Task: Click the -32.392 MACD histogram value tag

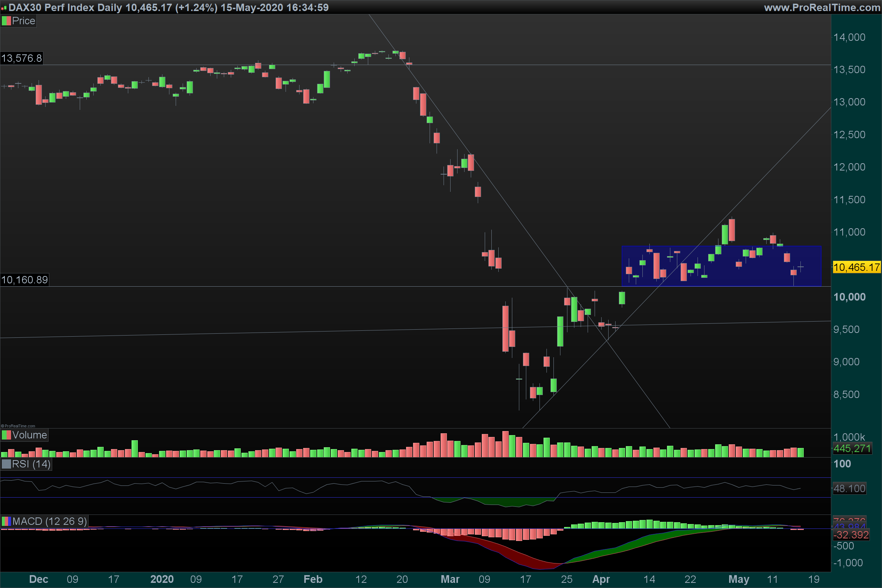Action: 851,535
